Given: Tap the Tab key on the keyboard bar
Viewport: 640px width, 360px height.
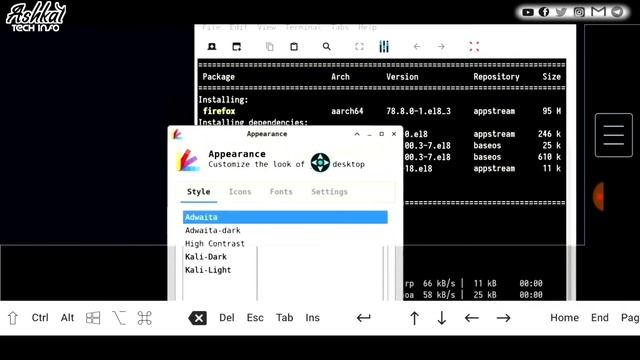Looking at the screenshot, I should [x=284, y=318].
